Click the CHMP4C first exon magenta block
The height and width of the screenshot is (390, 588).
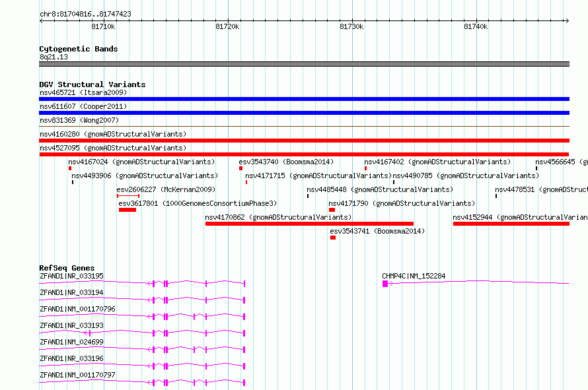[385, 284]
